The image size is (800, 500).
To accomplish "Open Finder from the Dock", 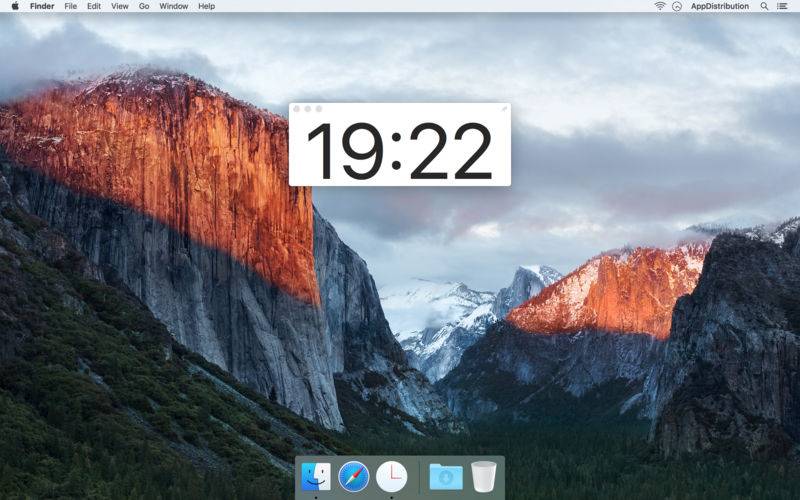I will coord(316,477).
